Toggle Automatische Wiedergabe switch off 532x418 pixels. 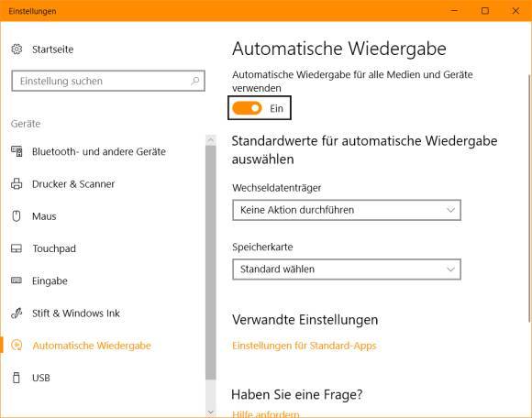click(x=247, y=108)
